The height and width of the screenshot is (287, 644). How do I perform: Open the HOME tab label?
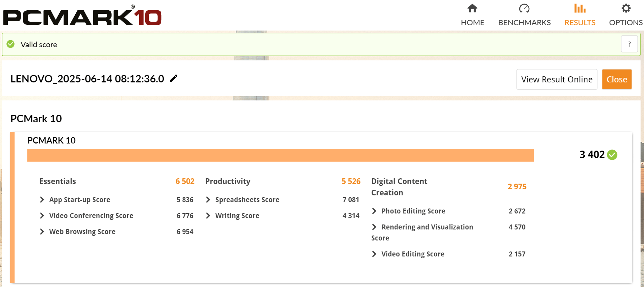(472, 22)
